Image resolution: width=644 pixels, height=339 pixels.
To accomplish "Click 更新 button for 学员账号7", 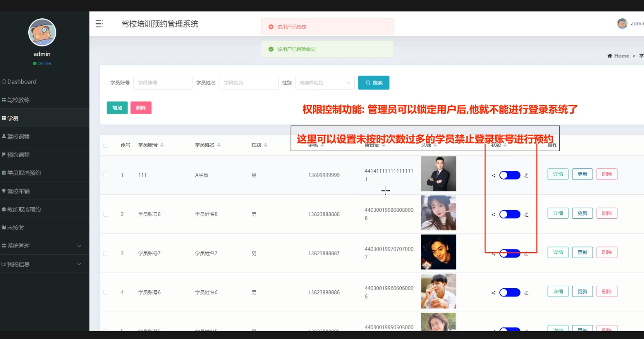I will 582,252.
